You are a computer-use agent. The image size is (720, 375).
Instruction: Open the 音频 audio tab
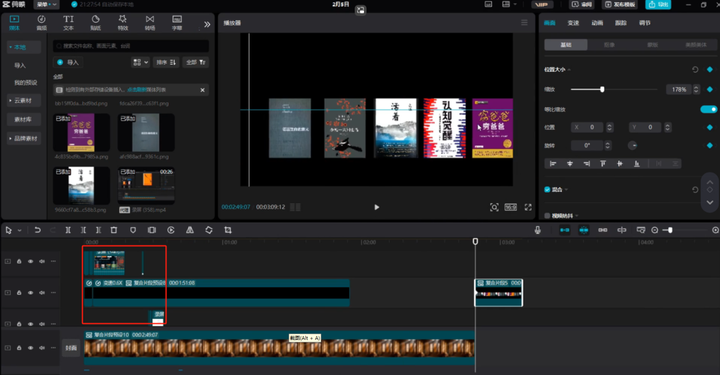[x=41, y=22]
